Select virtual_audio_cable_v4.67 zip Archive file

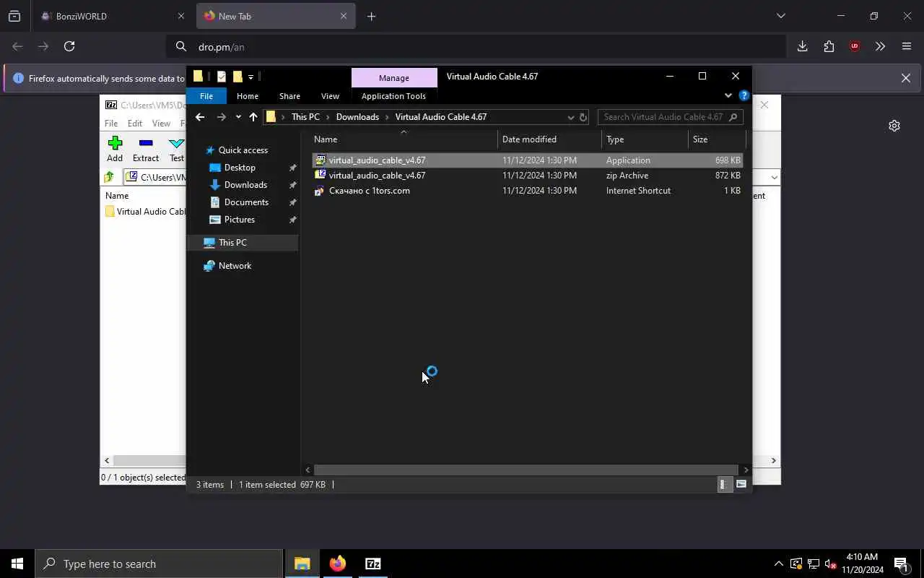pos(528,176)
